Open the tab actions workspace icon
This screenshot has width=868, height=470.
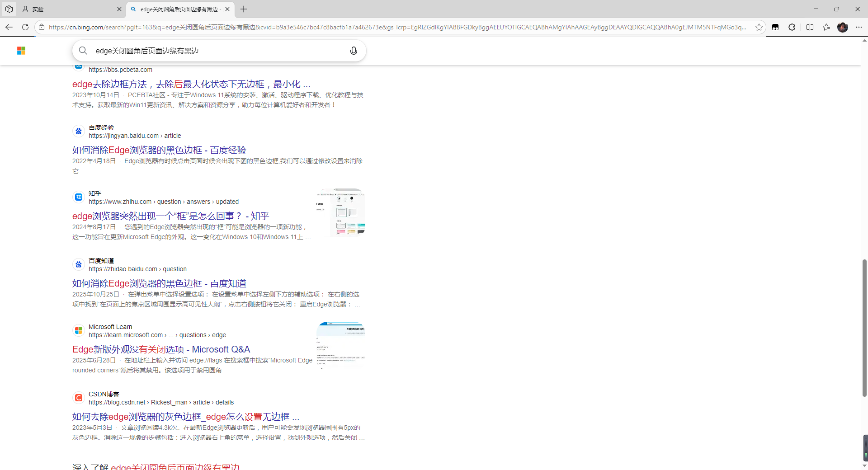[9, 9]
